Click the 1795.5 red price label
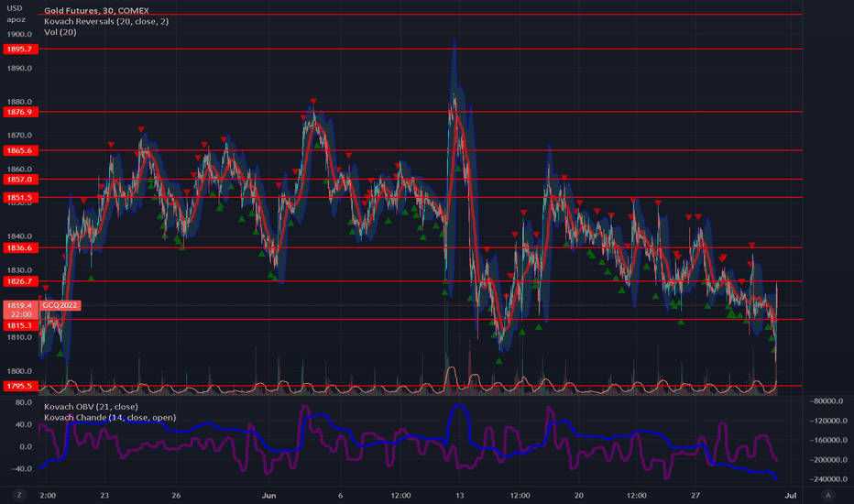 (x=20, y=386)
